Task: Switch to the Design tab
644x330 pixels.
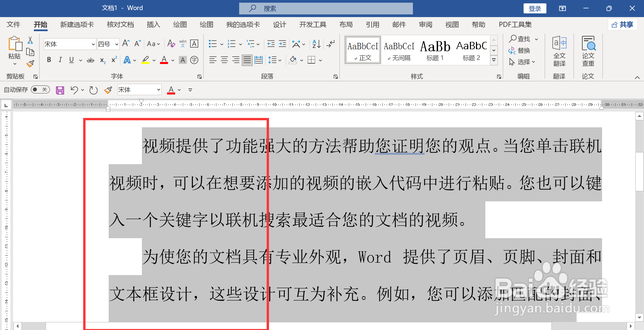Action: (279, 24)
